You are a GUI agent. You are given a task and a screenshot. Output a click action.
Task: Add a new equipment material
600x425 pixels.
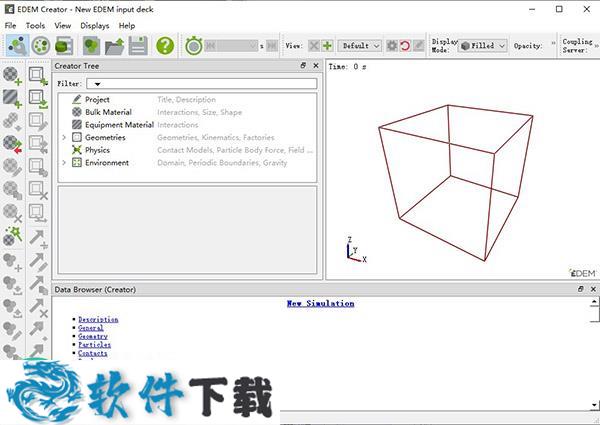pos(12,98)
